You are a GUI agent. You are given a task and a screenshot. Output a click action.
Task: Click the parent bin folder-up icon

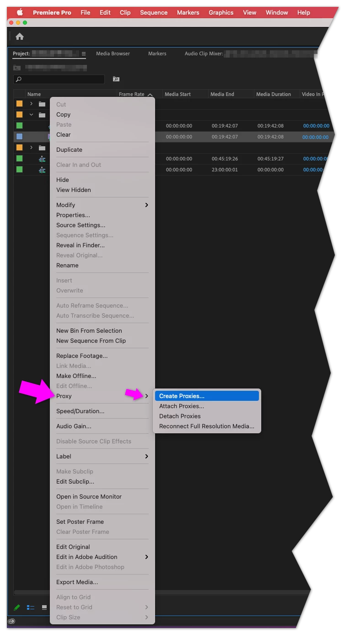[x=16, y=68]
